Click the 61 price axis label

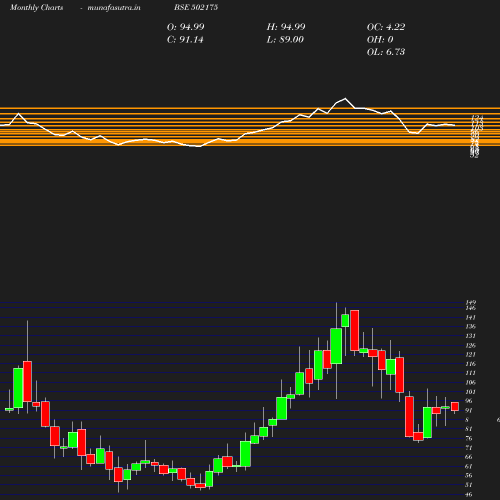pos(469,466)
